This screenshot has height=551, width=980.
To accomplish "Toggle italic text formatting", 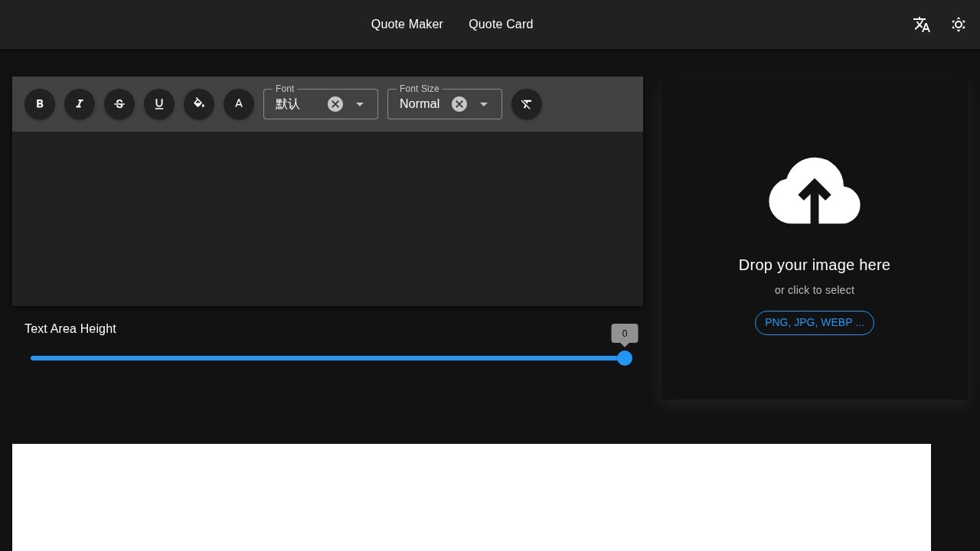I will [x=80, y=104].
